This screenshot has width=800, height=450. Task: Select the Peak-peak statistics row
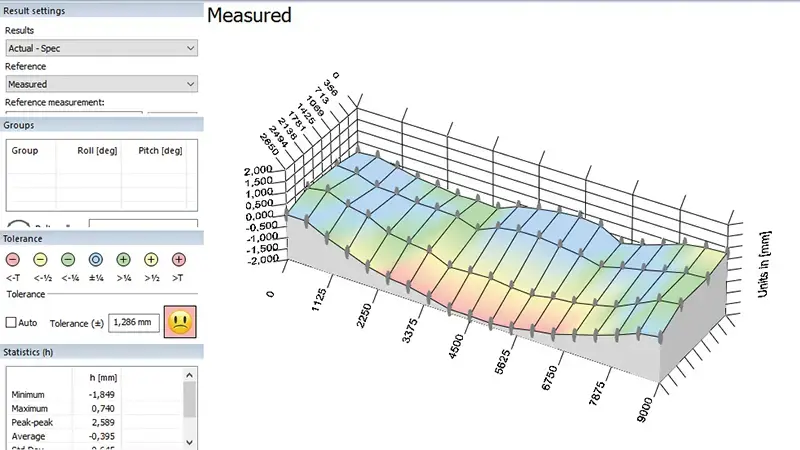pos(60,422)
